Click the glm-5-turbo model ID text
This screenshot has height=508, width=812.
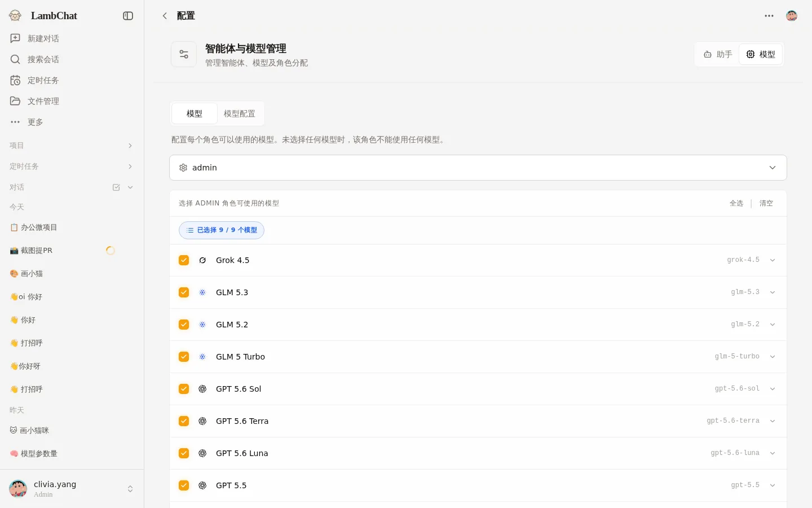pos(737,357)
